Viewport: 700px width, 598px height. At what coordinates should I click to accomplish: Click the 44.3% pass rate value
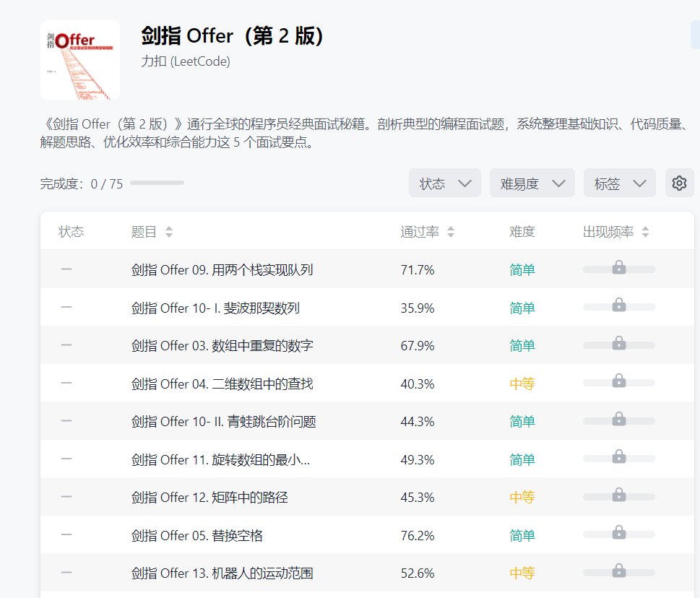[418, 422]
